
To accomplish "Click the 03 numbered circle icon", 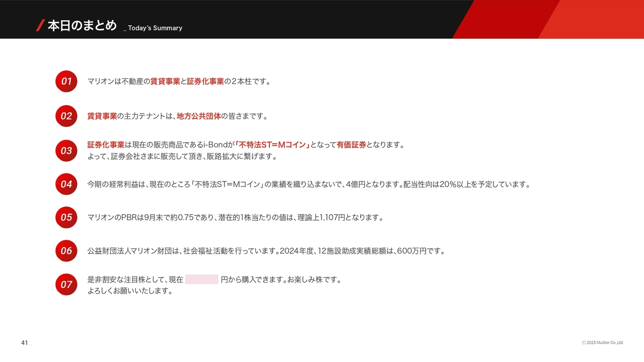I will pos(66,151).
